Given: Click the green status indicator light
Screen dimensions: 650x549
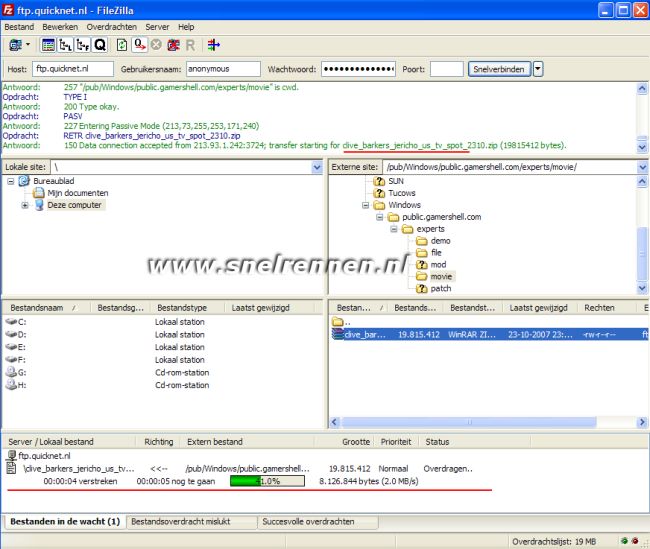Looking at the screenshot, I should pyautogui.click(x=624, y=541).
